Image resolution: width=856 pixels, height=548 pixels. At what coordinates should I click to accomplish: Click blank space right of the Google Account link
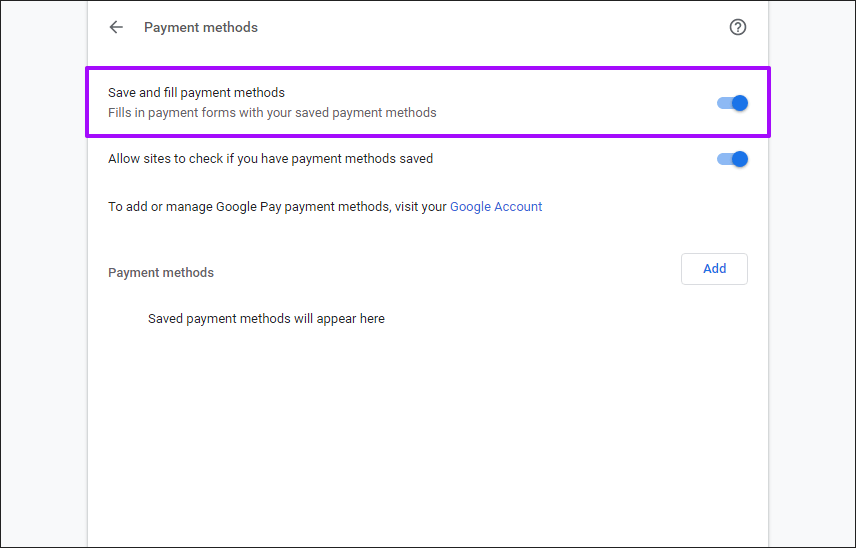[x=640, y=207]
